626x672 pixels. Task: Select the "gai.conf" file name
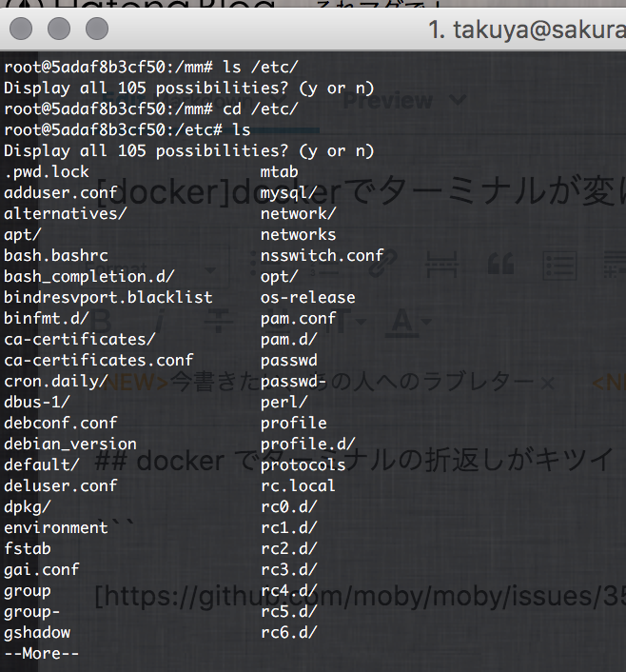point(42,571)
